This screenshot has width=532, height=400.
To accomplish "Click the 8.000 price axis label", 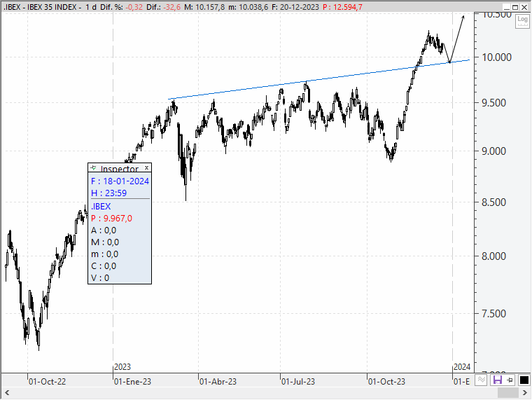I will [x=494, y=256].
